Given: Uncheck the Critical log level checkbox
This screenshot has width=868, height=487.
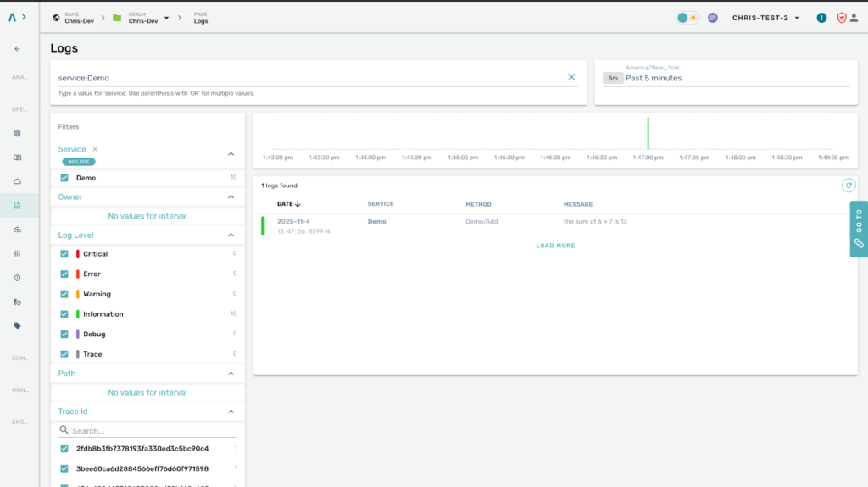Looking at the screenshot, I should [x=64, y=254].
